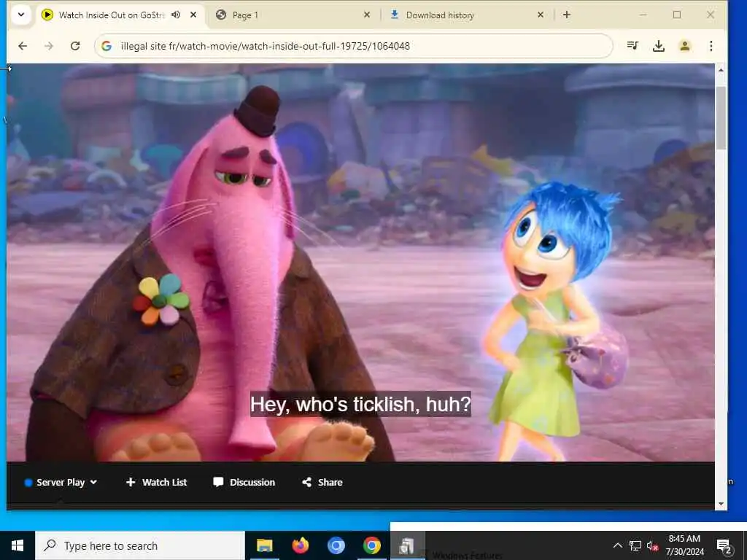Open Chrome's three-dot menu
747x560 pixels.
711,46
